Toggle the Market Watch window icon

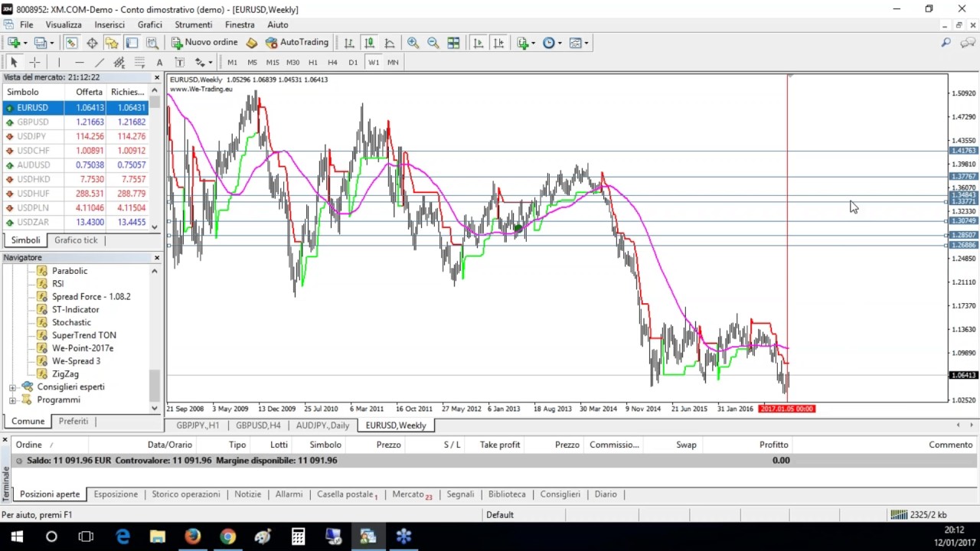click(x=71, y=43)
